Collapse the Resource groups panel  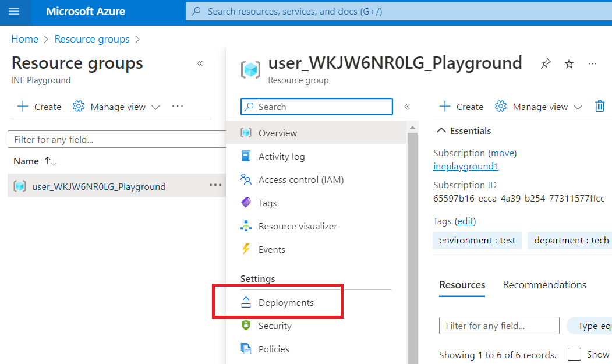pyautogui.click(x=200, y=63)
